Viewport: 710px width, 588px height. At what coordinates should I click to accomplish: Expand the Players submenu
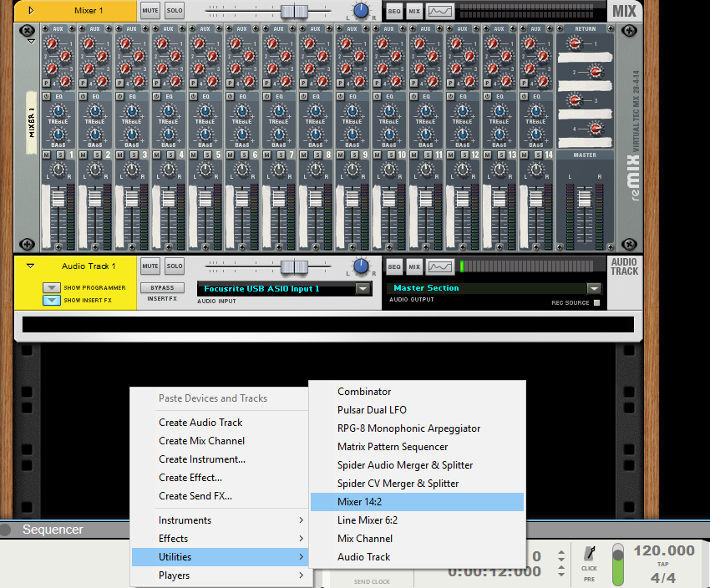(220, 575)
